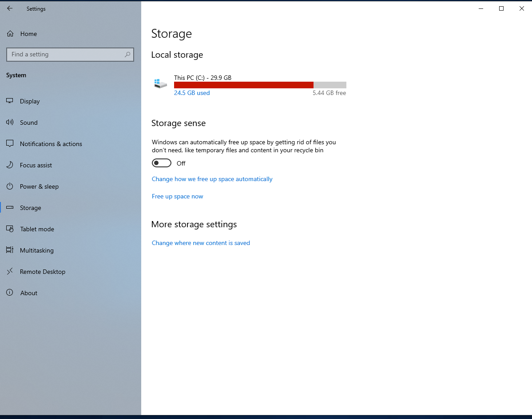Viewport: 532px width, 419px height.
Task: Open the About page
Action: click(x=29, y=293)
